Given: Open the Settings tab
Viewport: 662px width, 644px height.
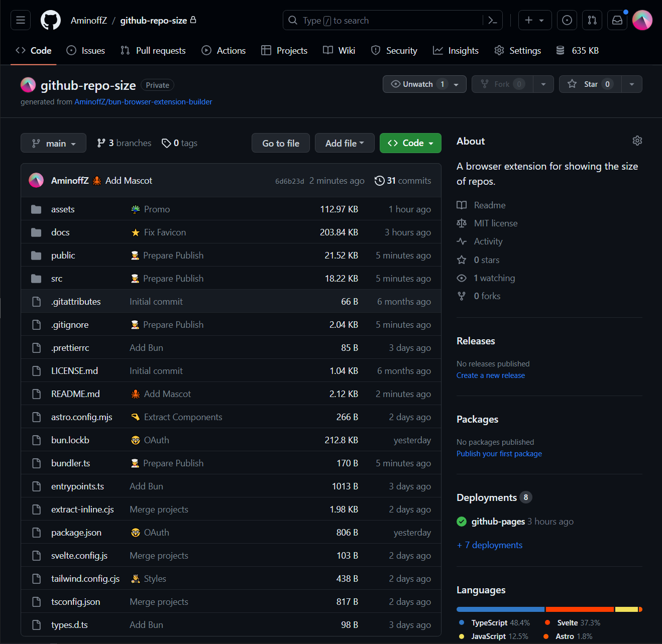Looking at the screenshot, I should 518,50.
